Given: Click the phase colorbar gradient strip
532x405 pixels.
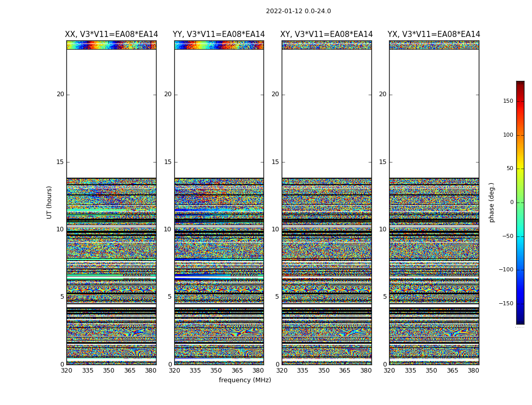Looking at the screenshot, I should 520,202.
